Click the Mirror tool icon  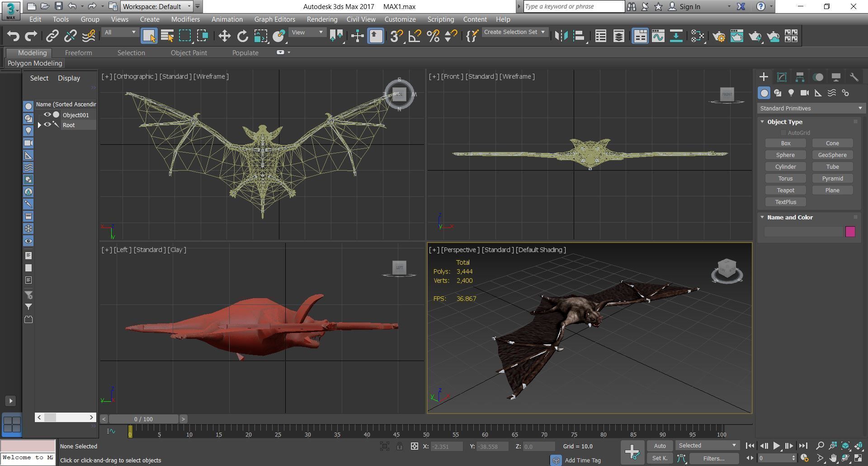[x=561, y=36]
